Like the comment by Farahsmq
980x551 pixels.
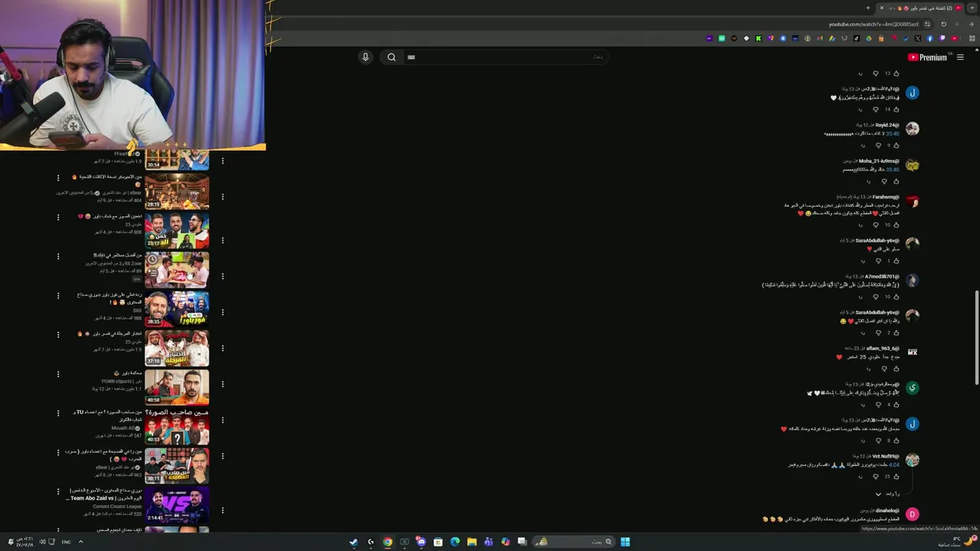point(896,225)
